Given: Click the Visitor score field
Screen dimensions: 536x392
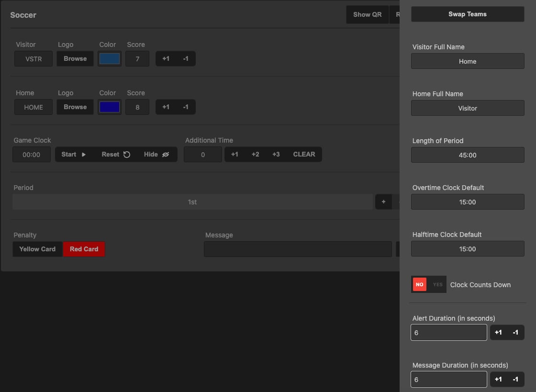Looking at the screenshot, I should tap(137, 59).
